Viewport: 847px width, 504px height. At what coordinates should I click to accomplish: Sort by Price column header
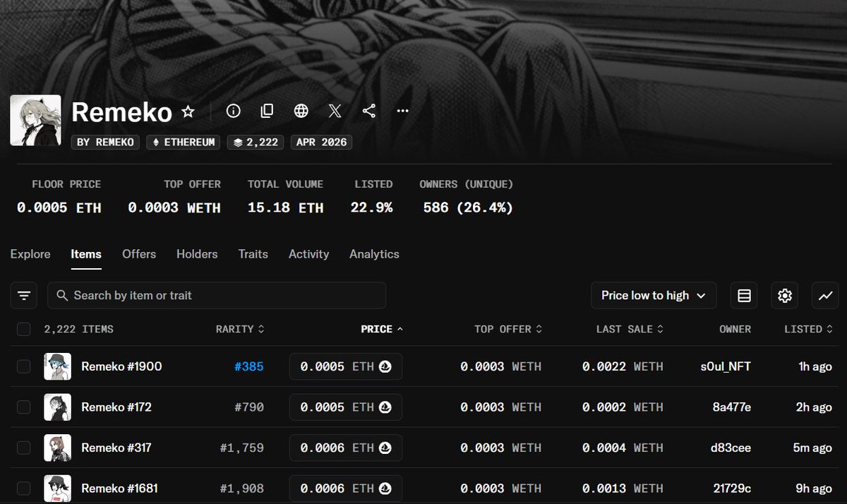point(382,329)
